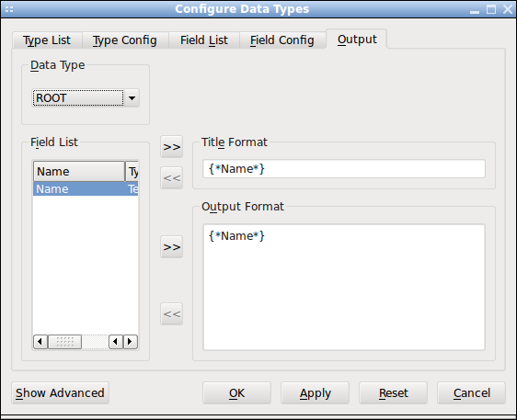
Task: Open the window menu icon in title bar
Action: (9, 9)
